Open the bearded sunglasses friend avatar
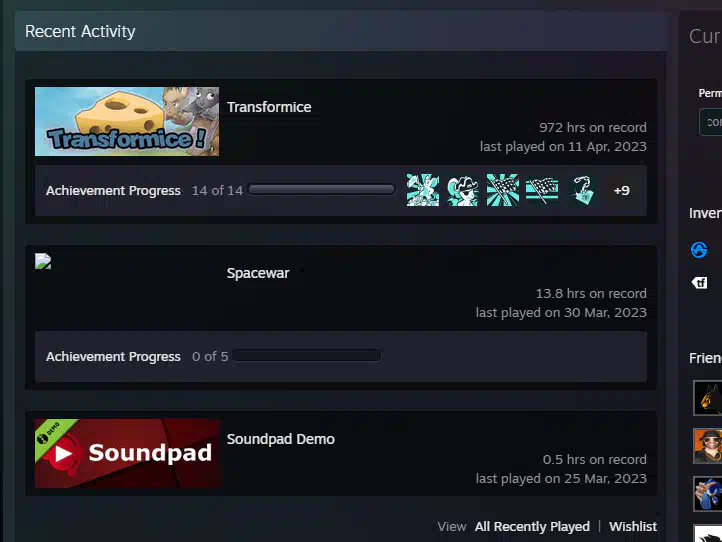Screen dimensions: 722x542 click(x=708, y=446)
